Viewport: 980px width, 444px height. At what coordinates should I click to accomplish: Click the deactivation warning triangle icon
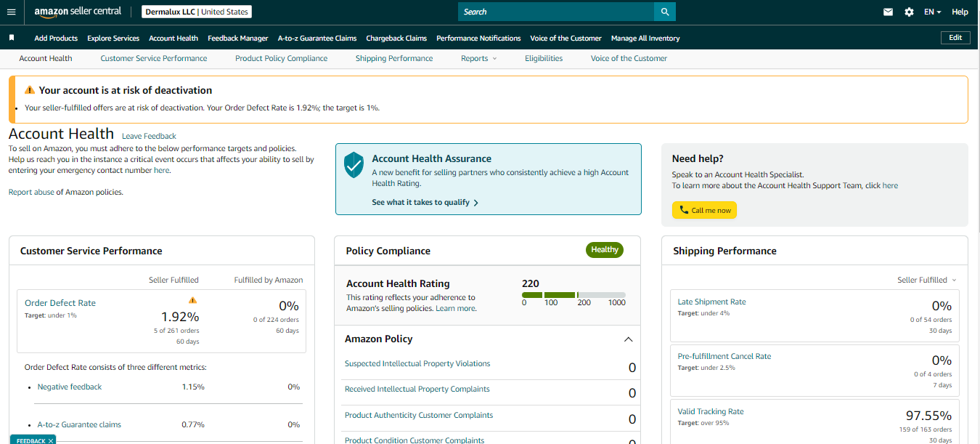(30, 90)
